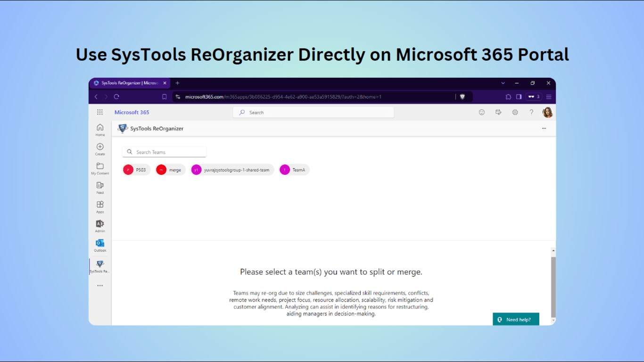This screenshot has width=644, height=362.
Task: Open sidebar more apps ellipsis
Action: [100, 286]
